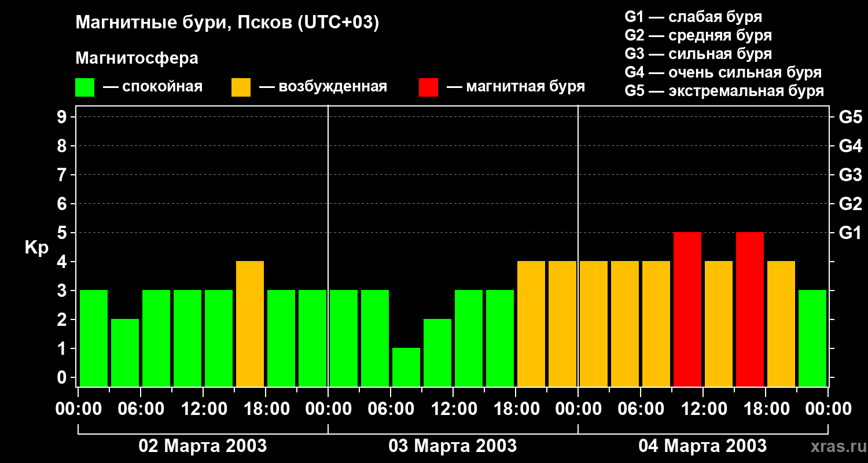The image size is (868, 463).
Task: Click the 'G5' label on right axis
Action: click(851, 117)
